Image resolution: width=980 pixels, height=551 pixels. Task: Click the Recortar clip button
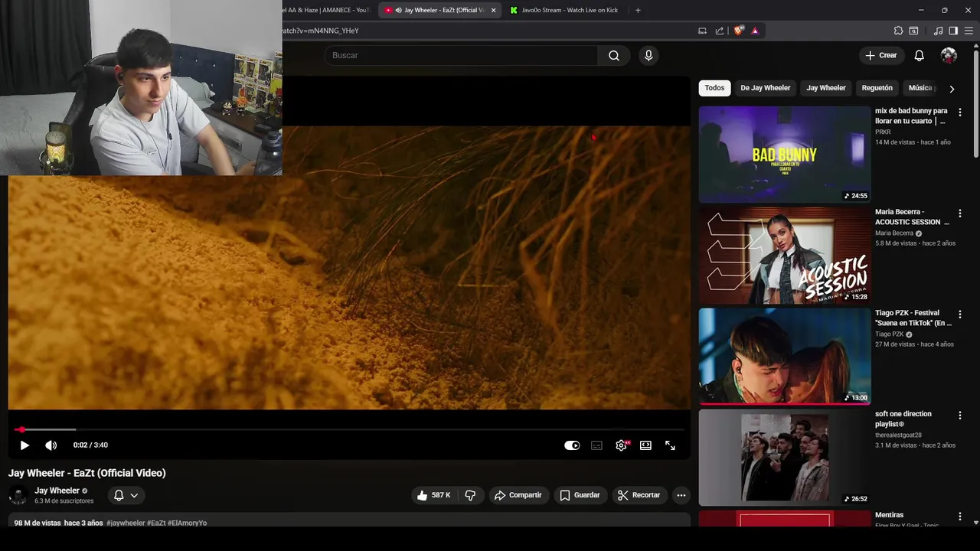click(x=639, y=495)
